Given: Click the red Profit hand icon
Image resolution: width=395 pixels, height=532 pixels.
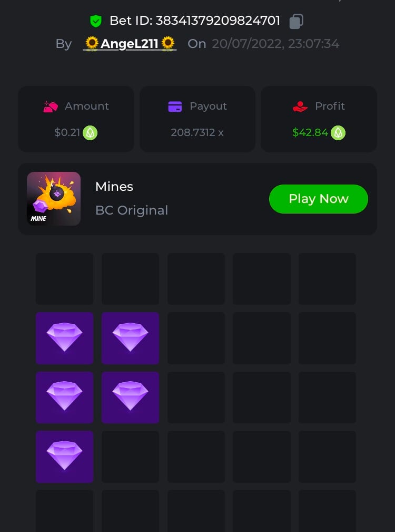Looking at the screenshot, I should 300,107.
